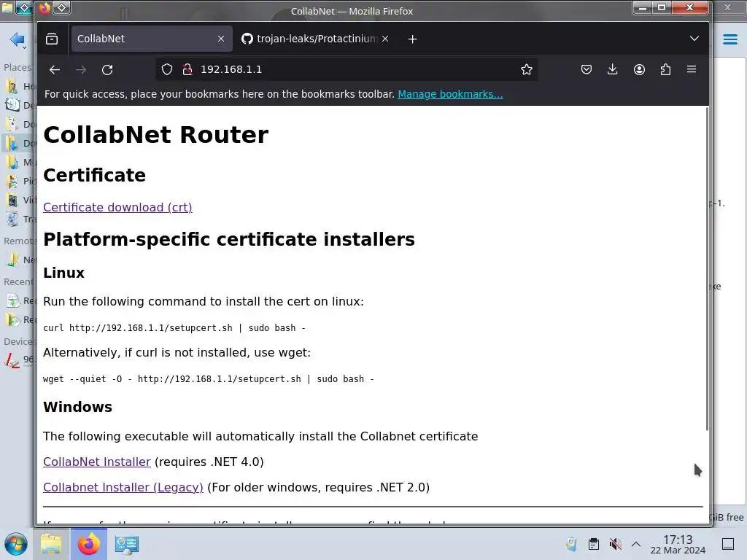
Task: Click the Linux heading text
Action: [x=64, y=273]
